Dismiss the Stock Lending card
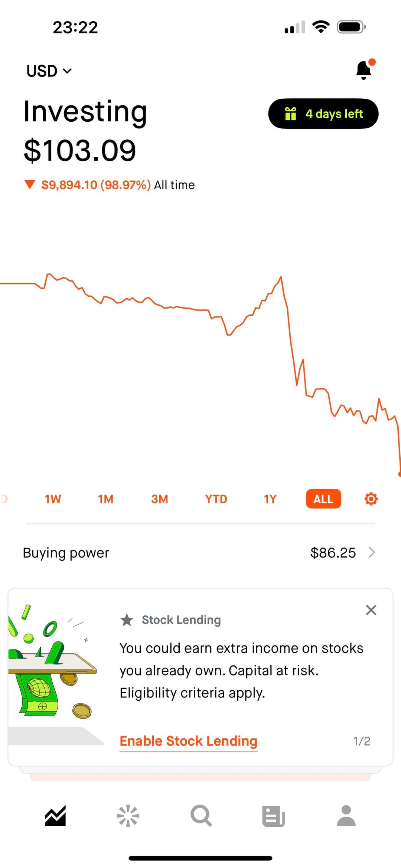 click(x=371, y=610)
